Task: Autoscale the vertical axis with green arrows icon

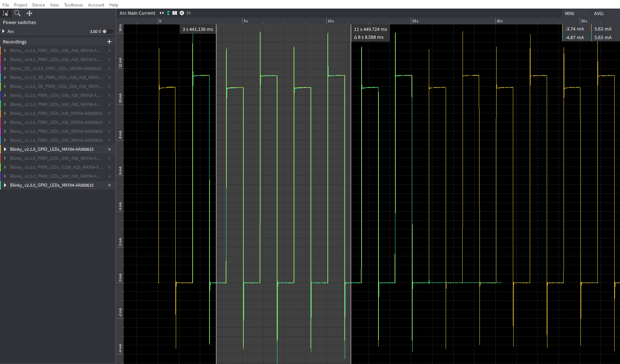Action: 168,13
